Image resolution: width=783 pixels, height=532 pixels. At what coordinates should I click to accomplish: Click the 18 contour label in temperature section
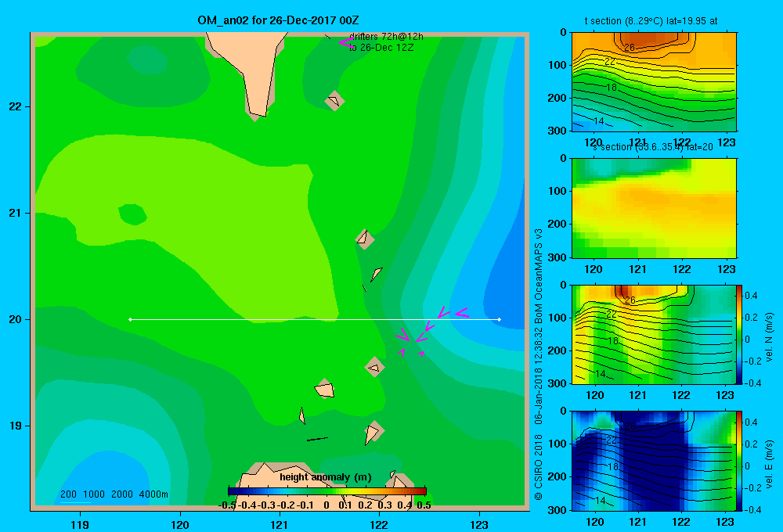click(612, 88)
